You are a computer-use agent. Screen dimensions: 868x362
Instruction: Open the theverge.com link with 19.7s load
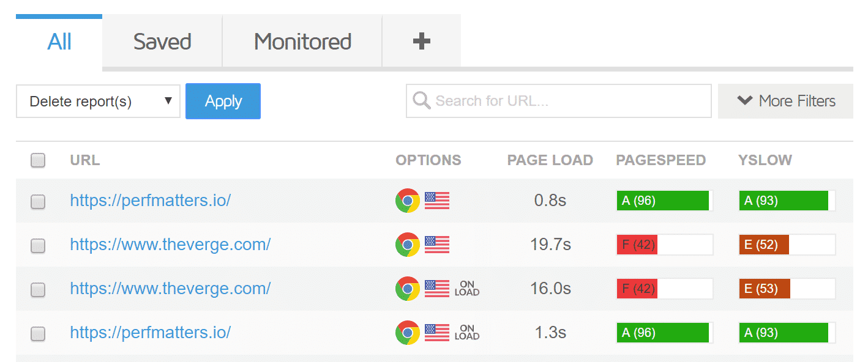click(x=170, y=245)
